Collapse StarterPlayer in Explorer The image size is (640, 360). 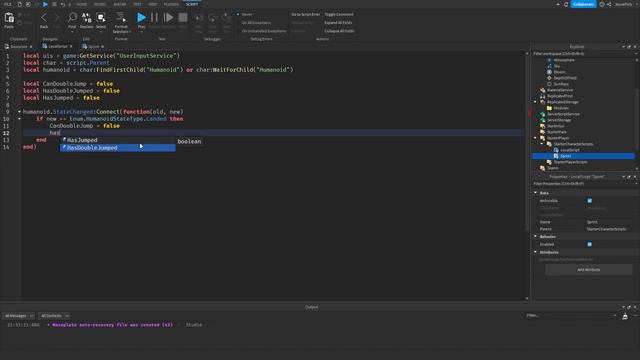[x=535, y=138]
